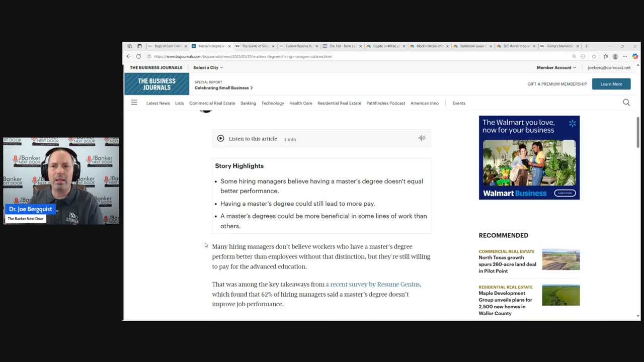644x362 pixels.
Task: Open Health Care nav item
Action: point(301,103)
